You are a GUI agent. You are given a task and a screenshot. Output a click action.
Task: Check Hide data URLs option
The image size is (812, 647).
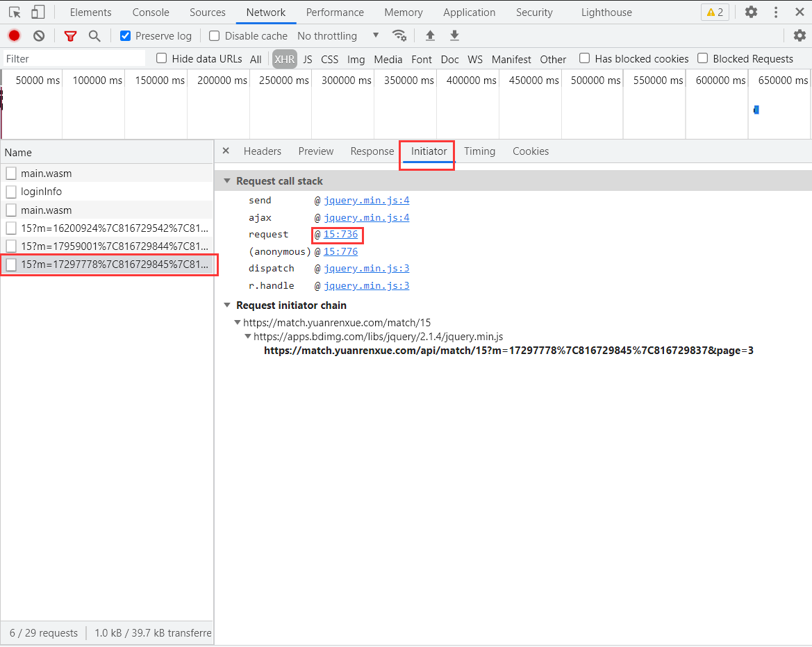click(162, 58)
